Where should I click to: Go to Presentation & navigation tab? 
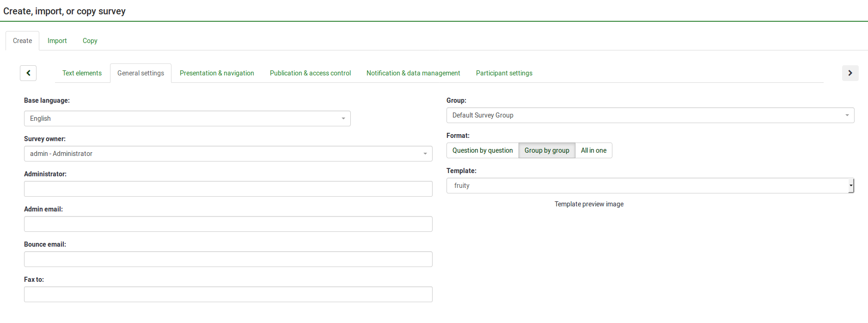[217, 73]
